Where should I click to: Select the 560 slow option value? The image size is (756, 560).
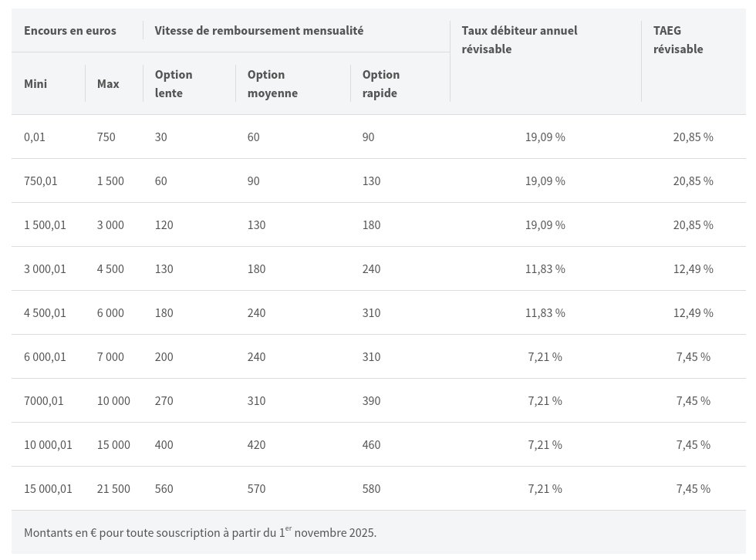[x=164, y=489]
